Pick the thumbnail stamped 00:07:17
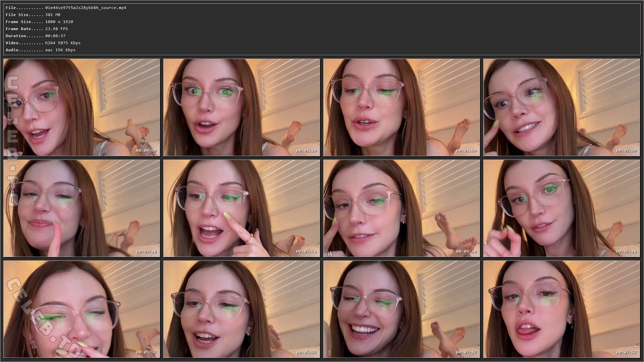The width and height of the screenshot is (644, 362). [402, 309]
